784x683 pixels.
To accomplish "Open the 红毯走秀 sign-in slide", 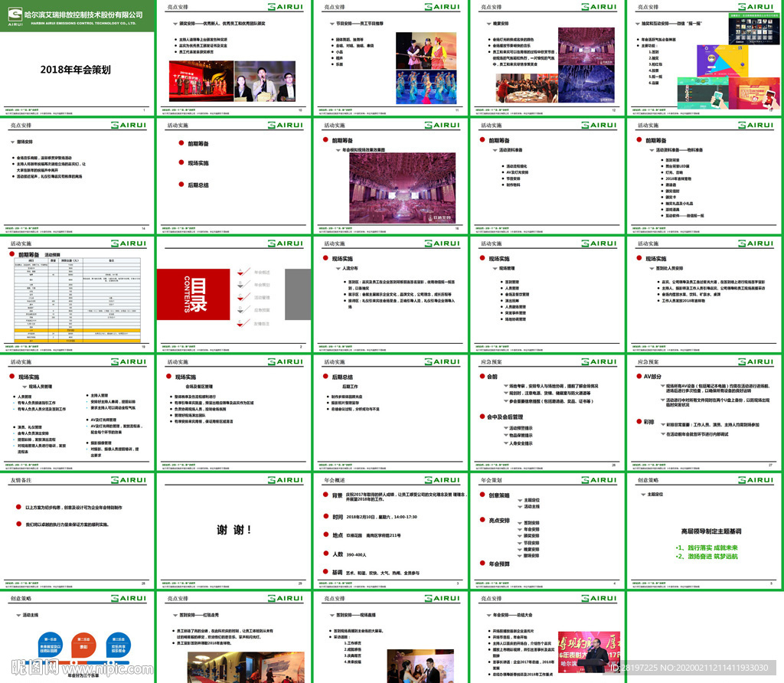I will [234, 638].
